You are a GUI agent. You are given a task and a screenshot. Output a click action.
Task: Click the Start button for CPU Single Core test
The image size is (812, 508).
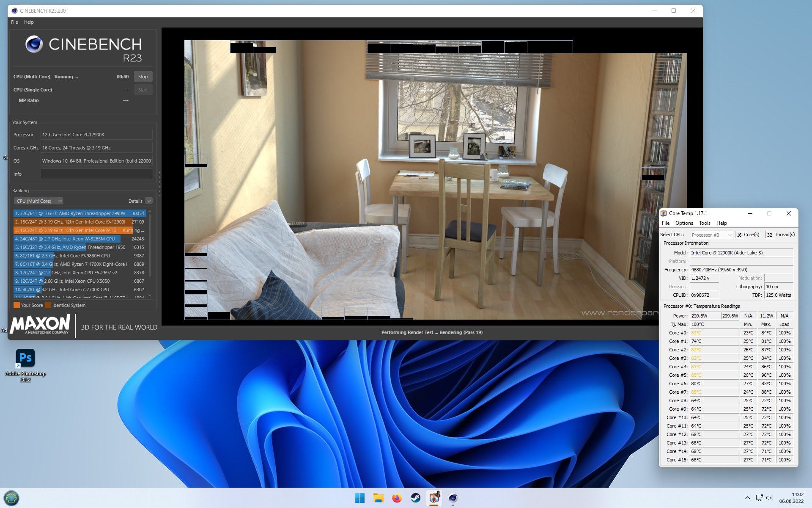143,90
